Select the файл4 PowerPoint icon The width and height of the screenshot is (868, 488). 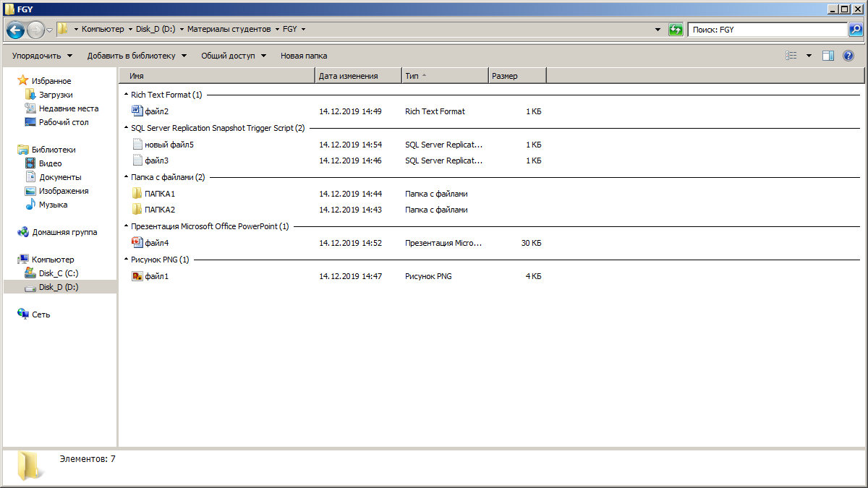[137, 242]
